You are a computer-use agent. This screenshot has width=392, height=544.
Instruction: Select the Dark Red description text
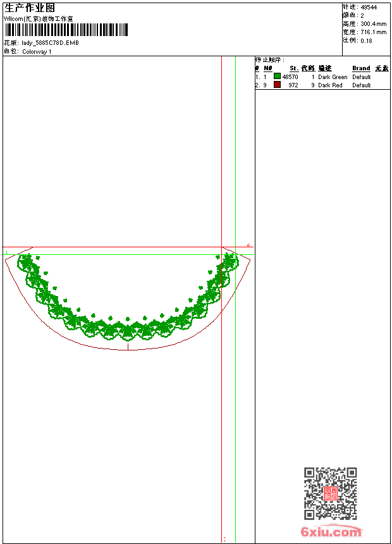pos(330,85)
